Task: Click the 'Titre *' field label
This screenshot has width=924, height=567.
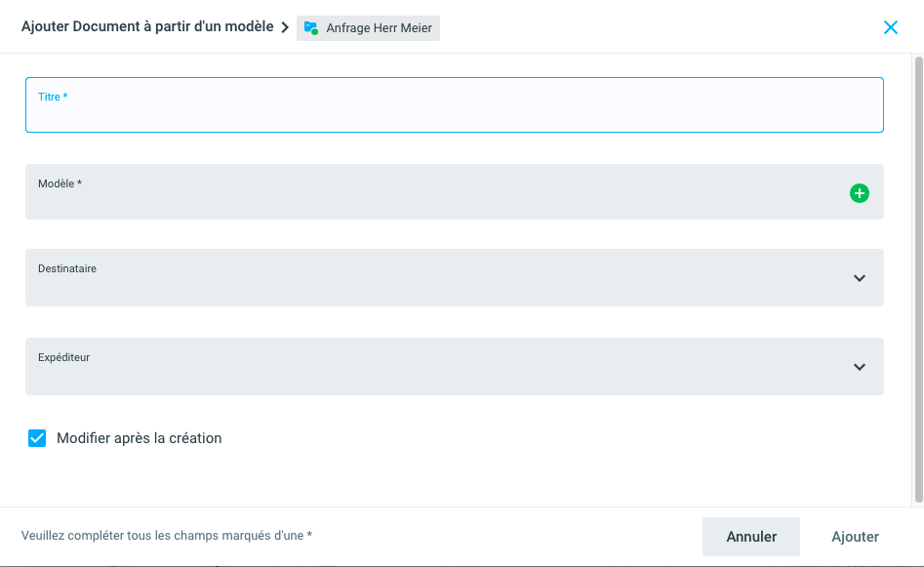Action: click(53, 97)
